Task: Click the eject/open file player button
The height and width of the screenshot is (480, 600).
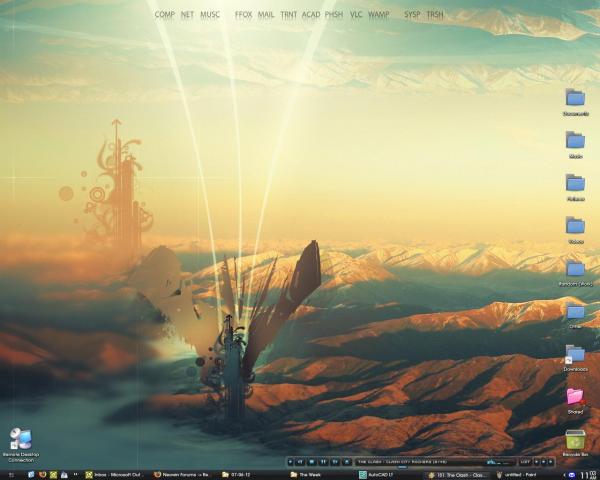Action: click(347, 462)
